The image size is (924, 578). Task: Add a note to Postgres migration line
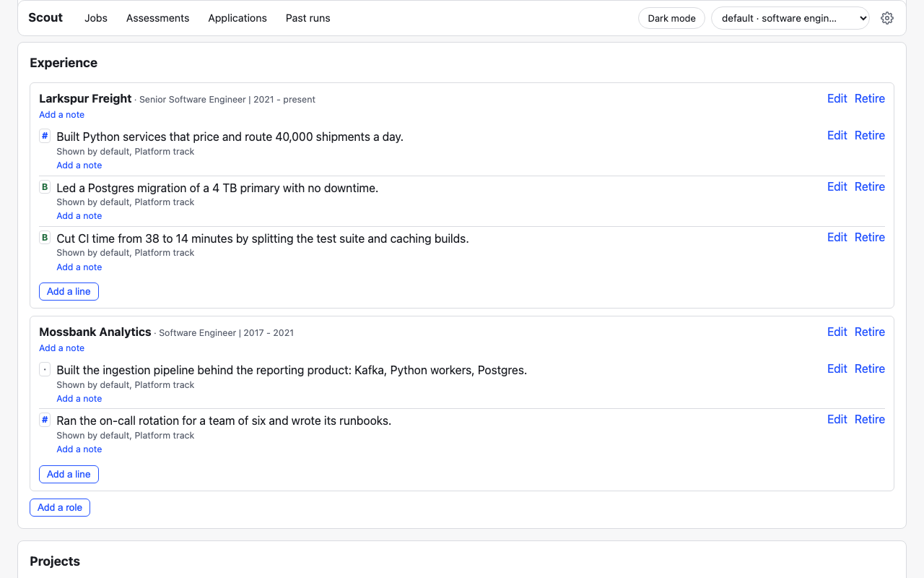pyautogui.click(x=79, y=216)
